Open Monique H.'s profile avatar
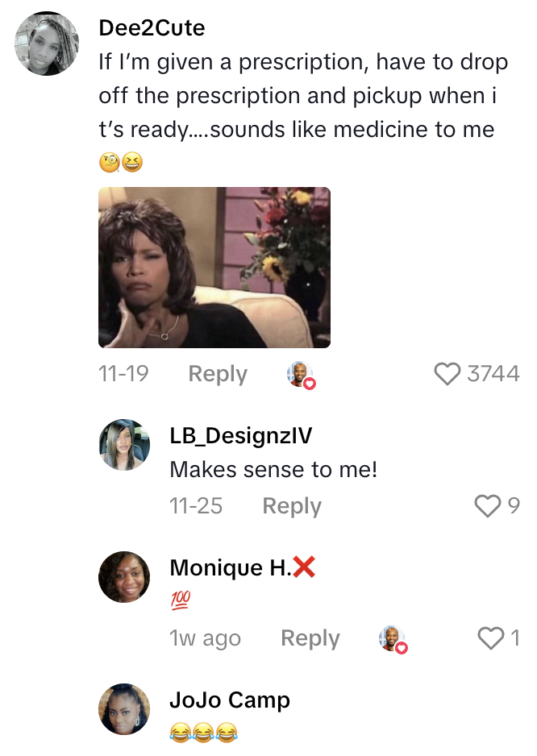Viewport: 537px width, 756px height. (x=124, y=577)
